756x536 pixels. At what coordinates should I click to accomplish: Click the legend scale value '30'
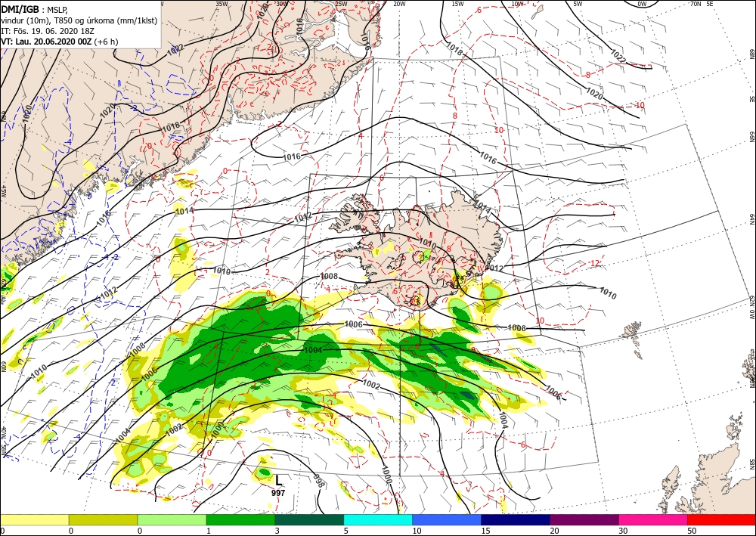coord(622,531)
